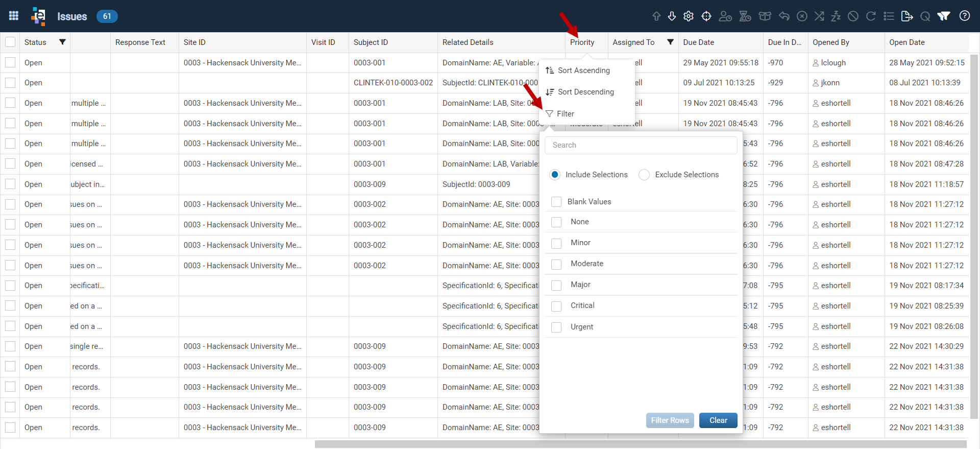Click the Visit ID column header
The image size is (980, 449).
coord(323,42)
